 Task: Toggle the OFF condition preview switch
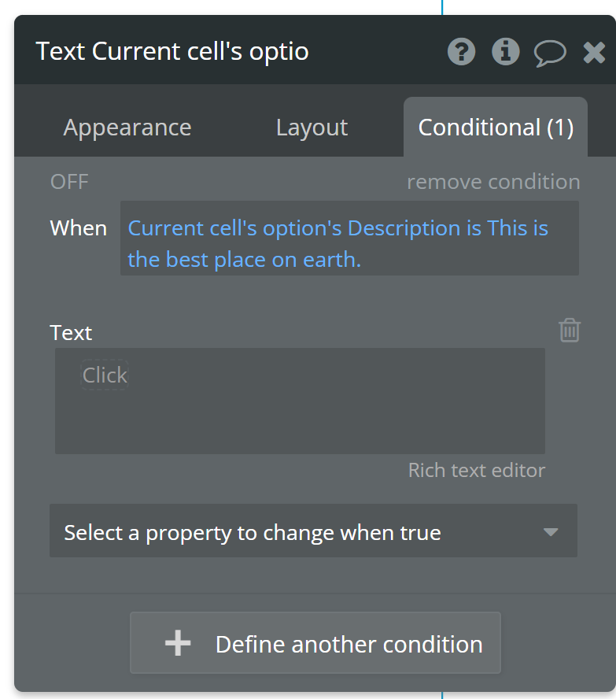pyautogui.click(x=69, y=182)
